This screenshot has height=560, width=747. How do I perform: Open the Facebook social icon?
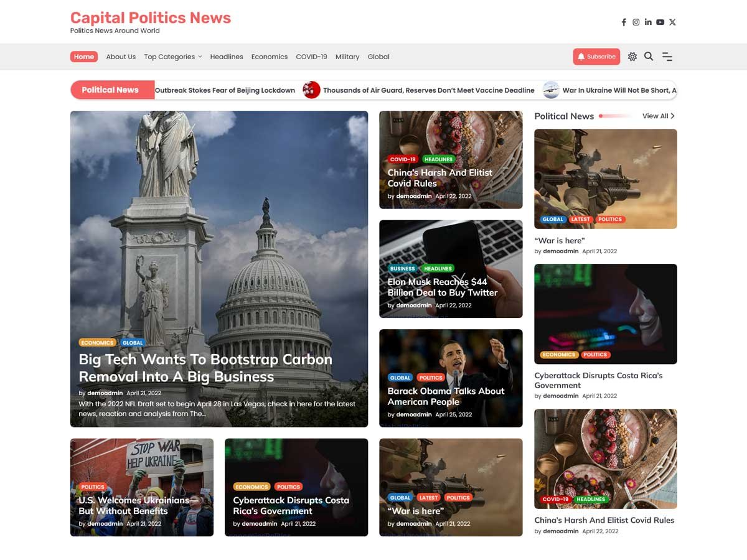click(624, 22)
